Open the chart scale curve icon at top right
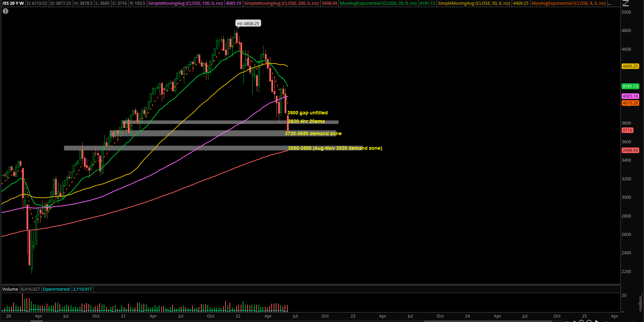This screenshot has width=644, height=322. (x=626, y=3)
